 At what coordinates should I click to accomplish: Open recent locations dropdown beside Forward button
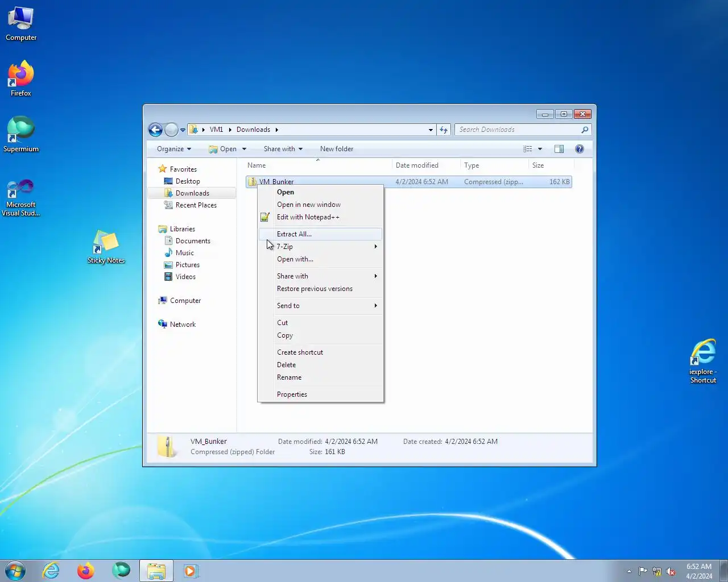pos(183,130)
